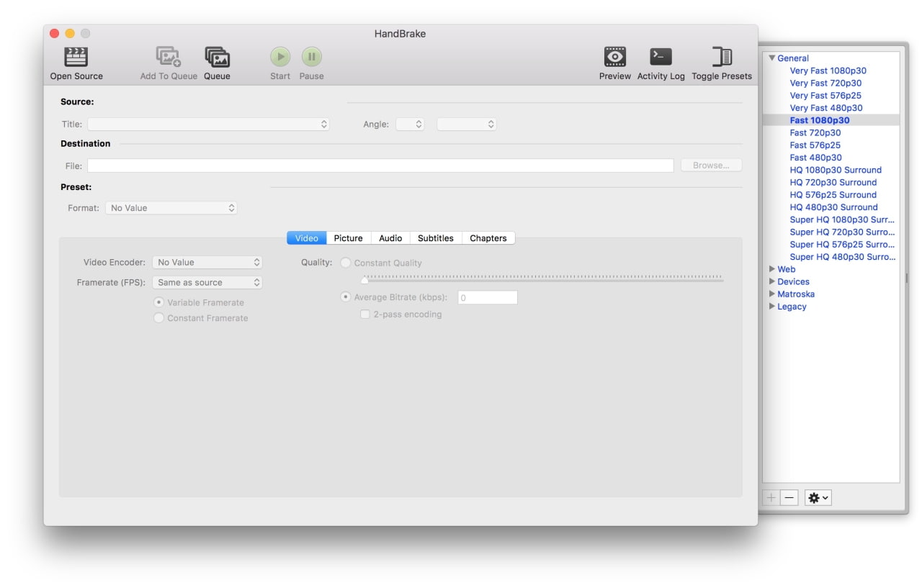Image resolution: width=922 pixels, height=588 pixels.
Task: Open the Format dropdown
Action: click(x=171, y=207)
